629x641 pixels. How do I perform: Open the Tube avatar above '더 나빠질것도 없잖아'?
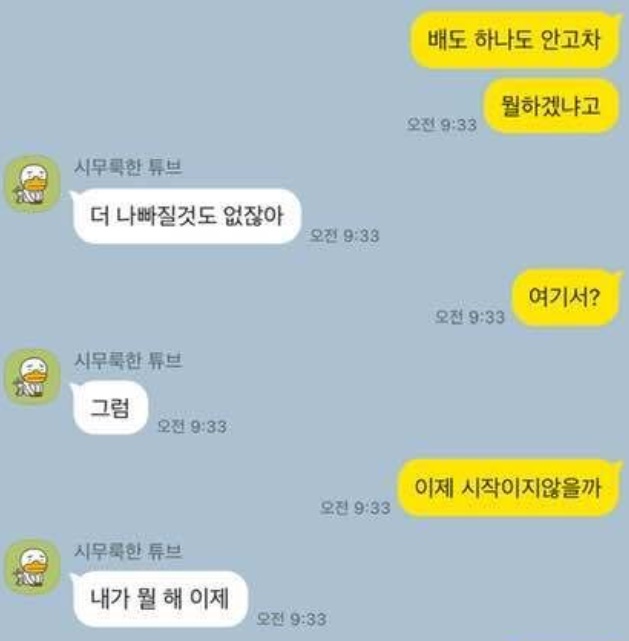pos(32,184)
